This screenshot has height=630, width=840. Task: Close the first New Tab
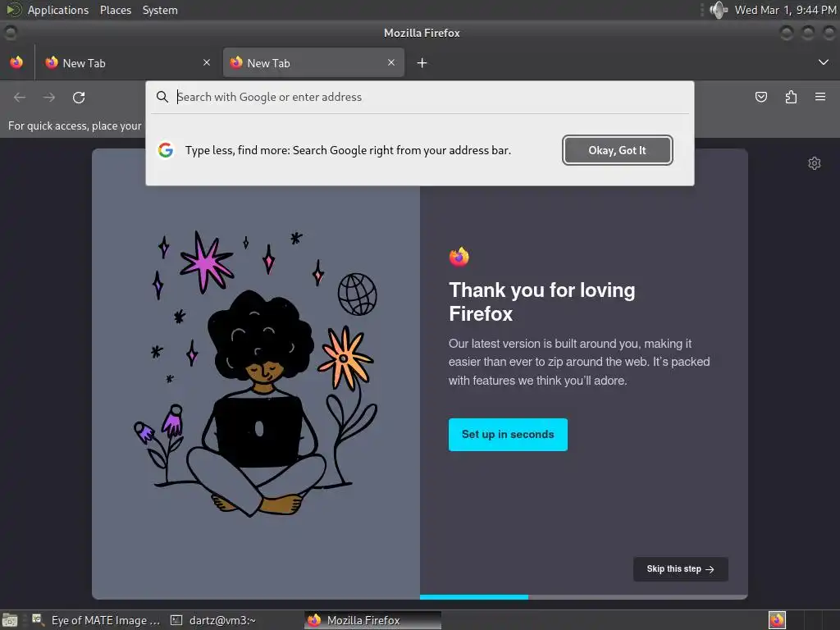(x=207, y=62)
